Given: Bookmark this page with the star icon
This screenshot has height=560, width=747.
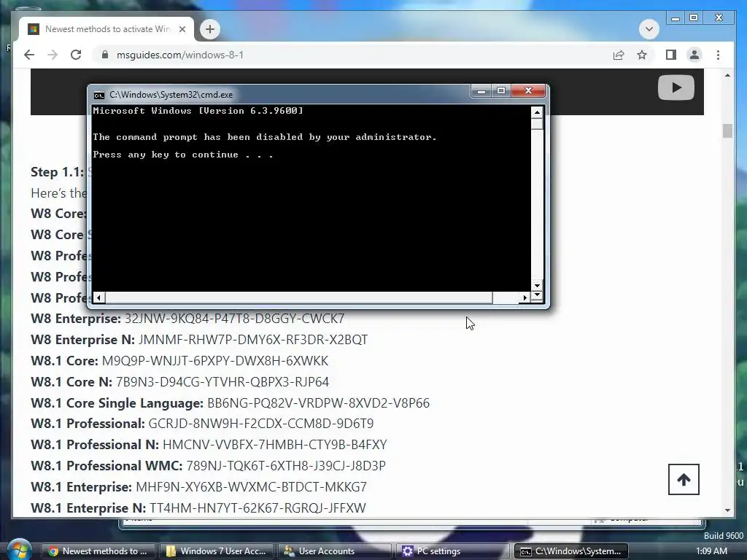Looking at the screenshot, I should tap(642, 55).
